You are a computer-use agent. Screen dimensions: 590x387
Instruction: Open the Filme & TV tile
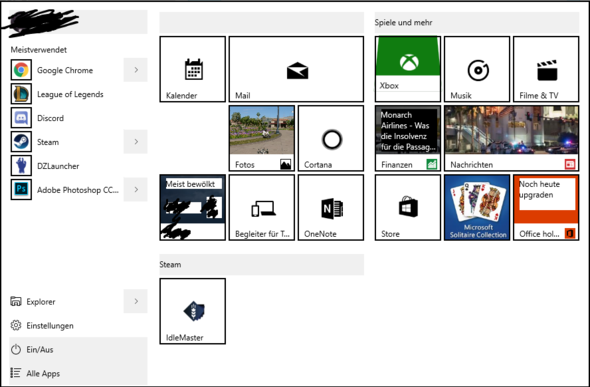tap(546, 69)
